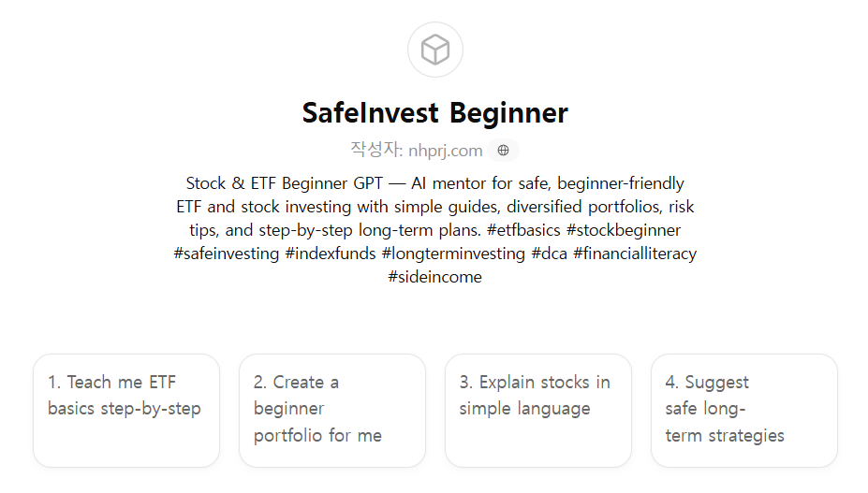The height and width of the screenshot is (493, 868).
Task: Click the #financialliteracy hashtag
Action: [x=635, y=254]
